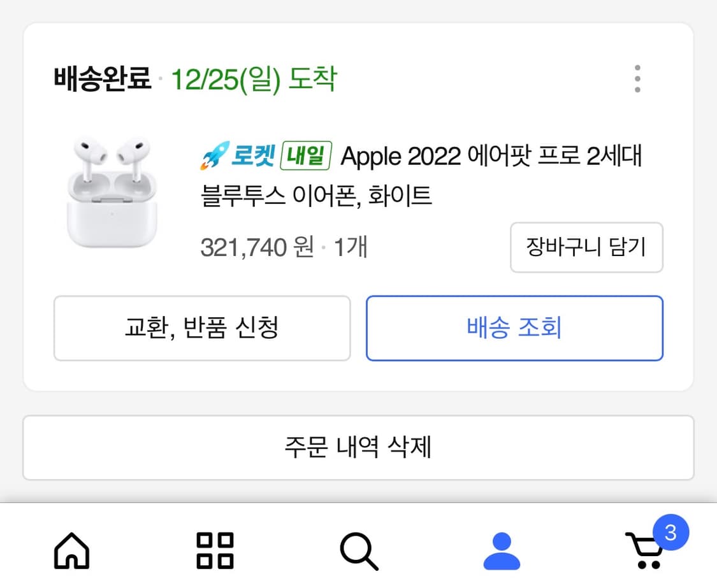Open the home tab in bottom navigation
The height and width of the screenshot is (588, 717).
tap(72, 553)
